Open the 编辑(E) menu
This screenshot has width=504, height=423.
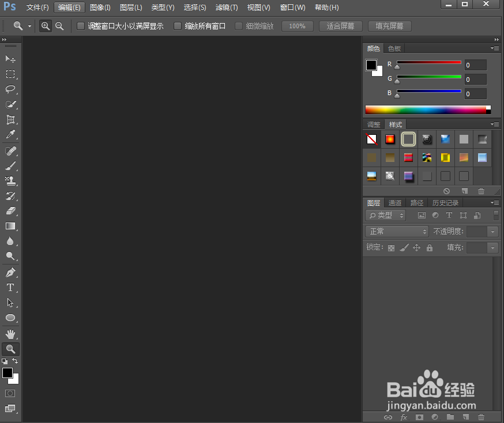coord(69,7)
